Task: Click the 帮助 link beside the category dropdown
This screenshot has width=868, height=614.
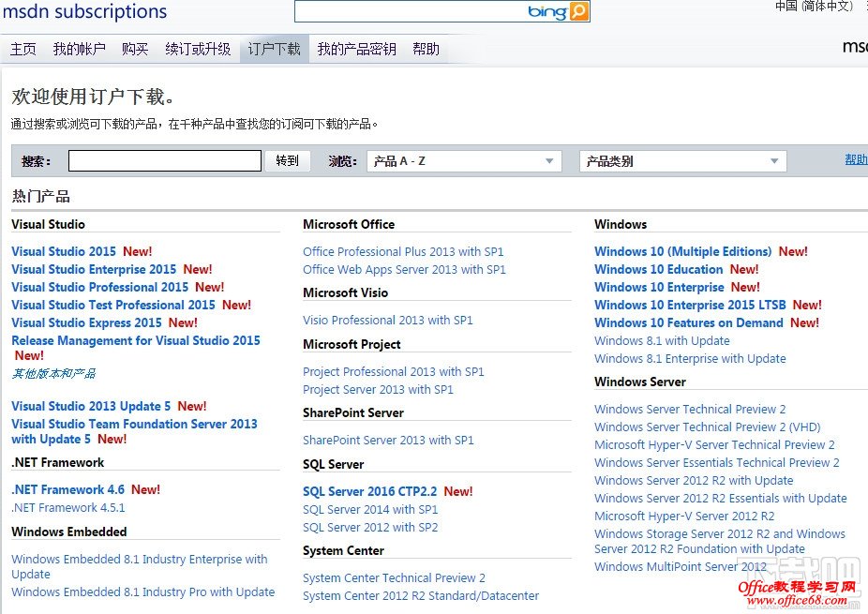Action: click(x=854, y=158)
